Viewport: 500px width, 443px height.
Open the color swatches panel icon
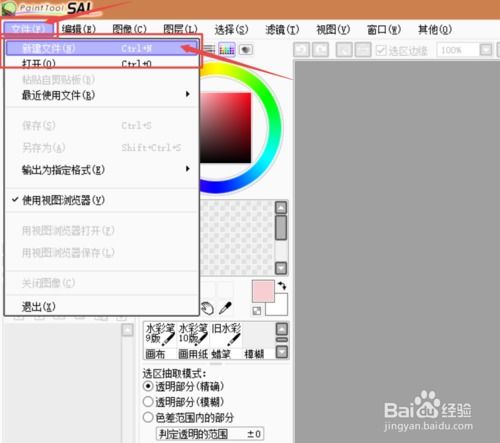[x=227, y=50]
